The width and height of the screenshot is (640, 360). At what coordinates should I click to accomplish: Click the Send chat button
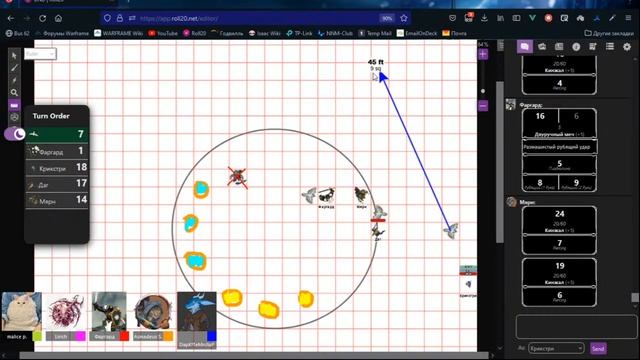(598, 349)
